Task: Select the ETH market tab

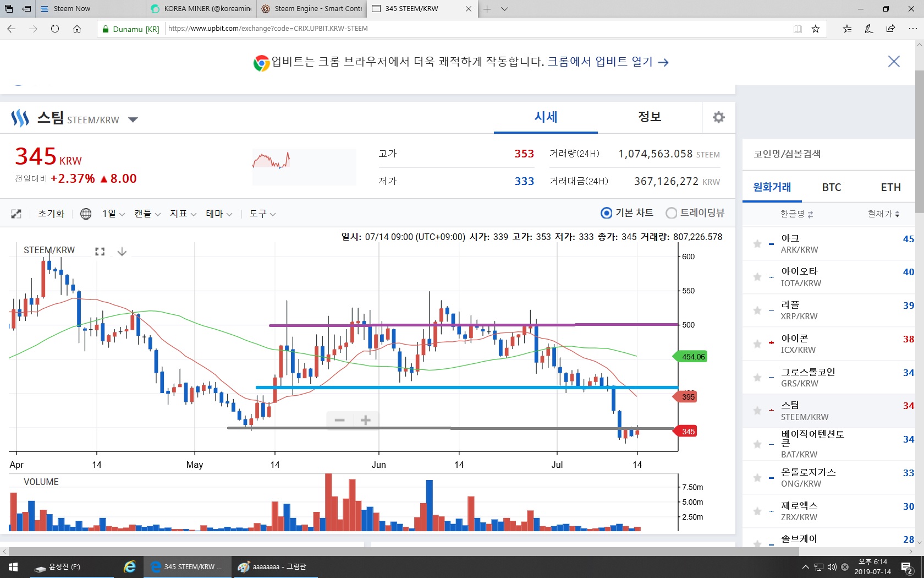Action: click(891, 187)
